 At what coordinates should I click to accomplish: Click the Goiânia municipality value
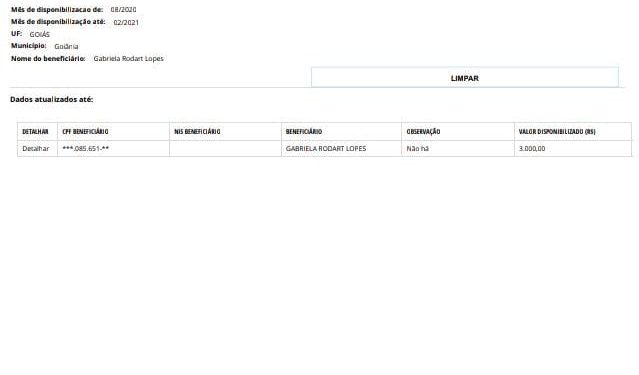coord(66,46)
